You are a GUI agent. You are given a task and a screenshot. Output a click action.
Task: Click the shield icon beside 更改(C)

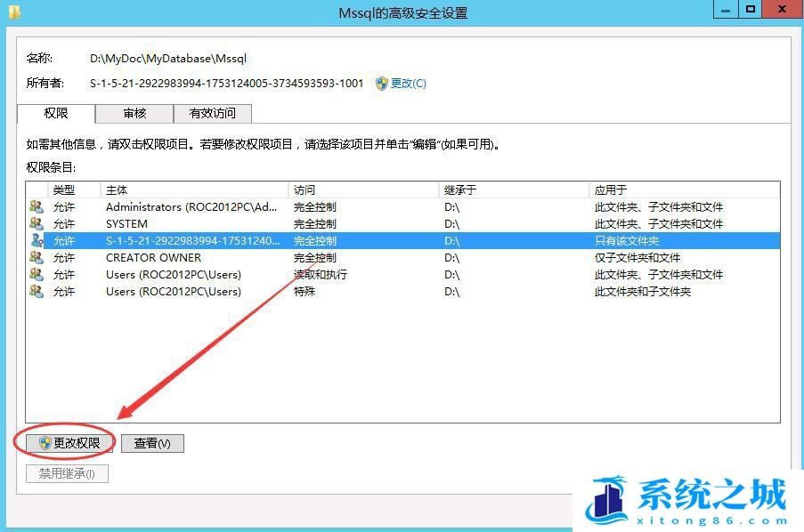click(x=381, y=84)
